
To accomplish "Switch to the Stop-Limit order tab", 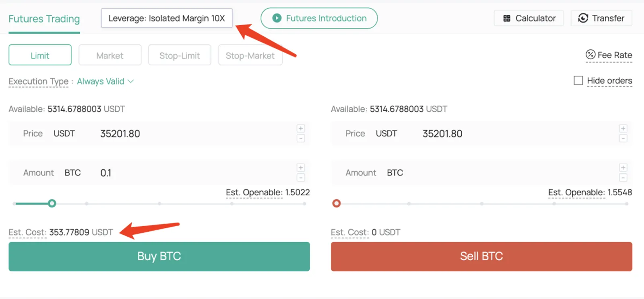I will click(x=180, y=55).
